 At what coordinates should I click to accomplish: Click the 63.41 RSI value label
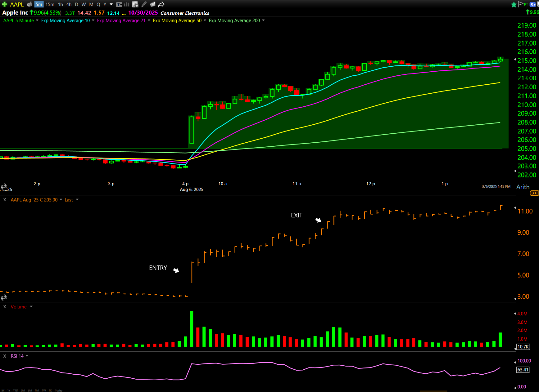tap(523, 370)
